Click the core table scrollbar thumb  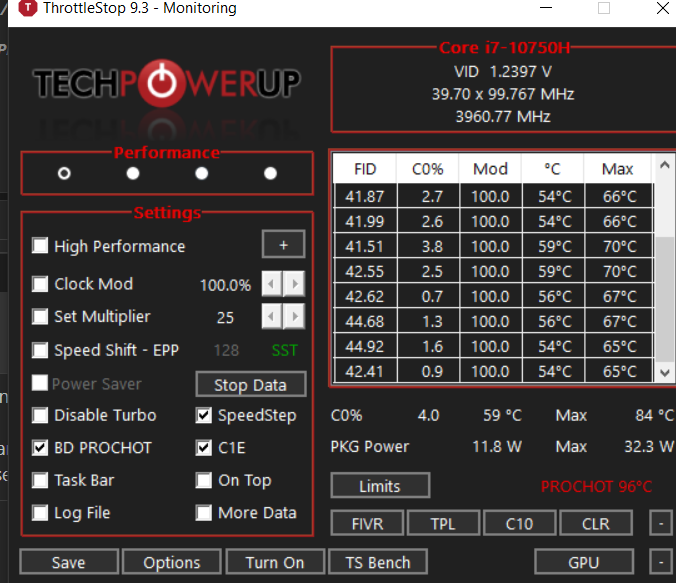click(x=665, y=299)
